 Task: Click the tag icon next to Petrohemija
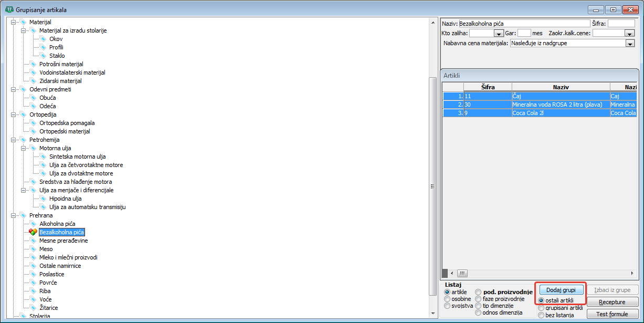point(23,140)
